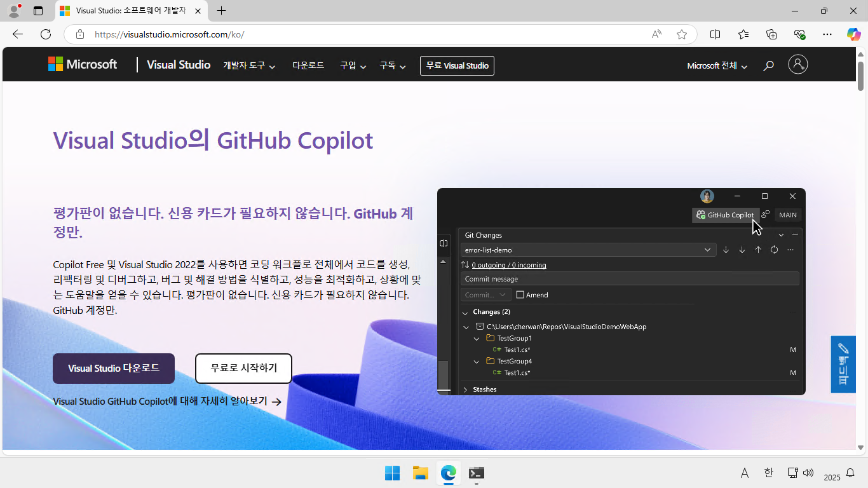Push commits using the up-arrow icon
The height and width of the screenshot is (488, 868).
click(x=757, y=250)
